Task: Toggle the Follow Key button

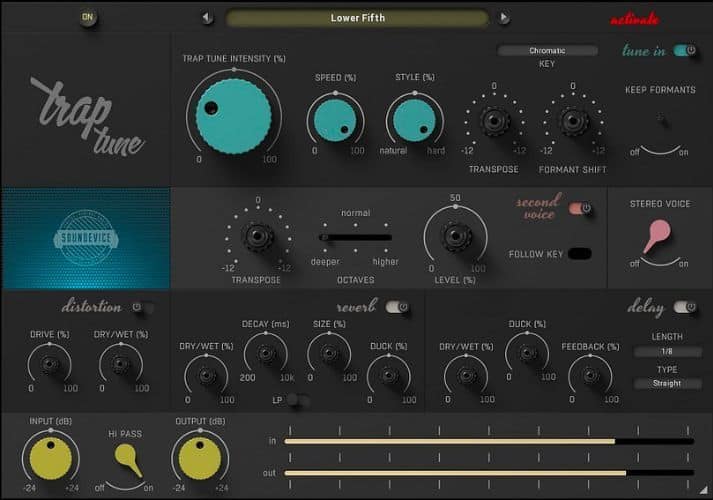Action: pos(579,254)
